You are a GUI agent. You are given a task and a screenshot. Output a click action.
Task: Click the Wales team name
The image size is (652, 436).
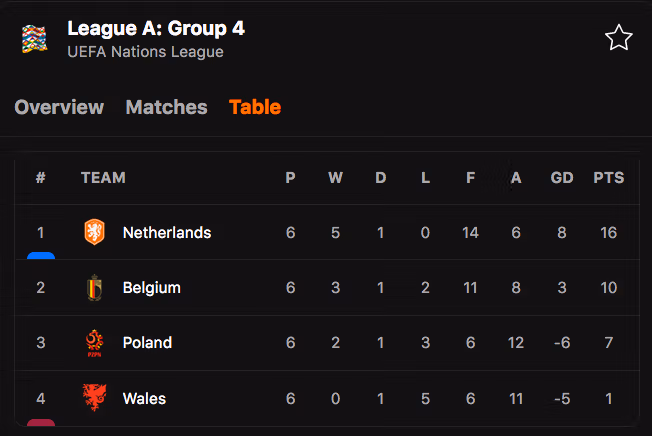click(x=144, y=398)
